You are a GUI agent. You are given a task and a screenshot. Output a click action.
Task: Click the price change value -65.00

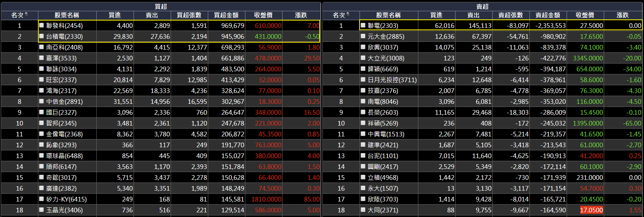pos(633,123)
